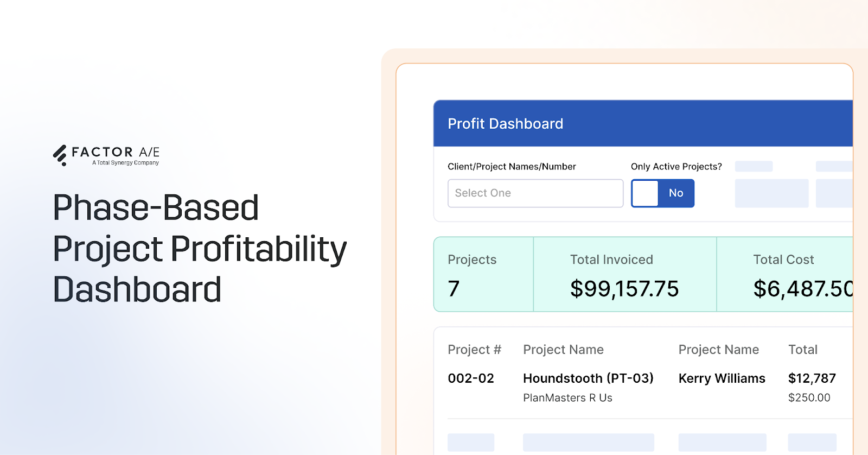Click the $12,787 total value
868x455 pixels.
(x=812, y=378)
